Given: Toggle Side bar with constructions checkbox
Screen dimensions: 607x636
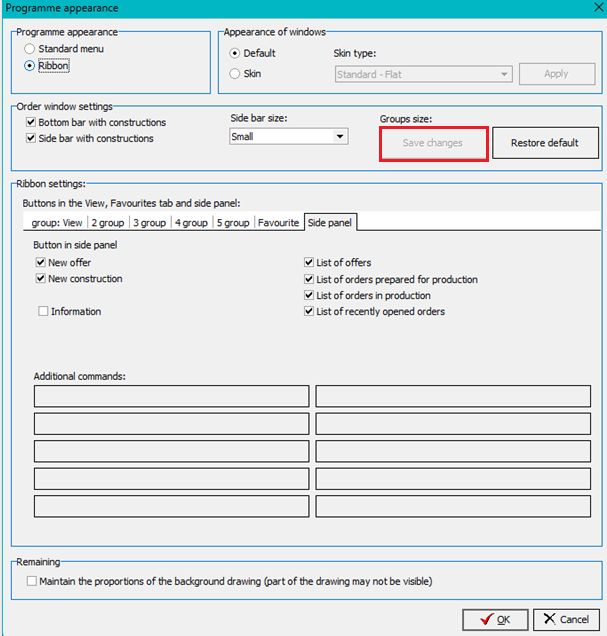Looking at the screenshot, I should click(x=31, y=139).
